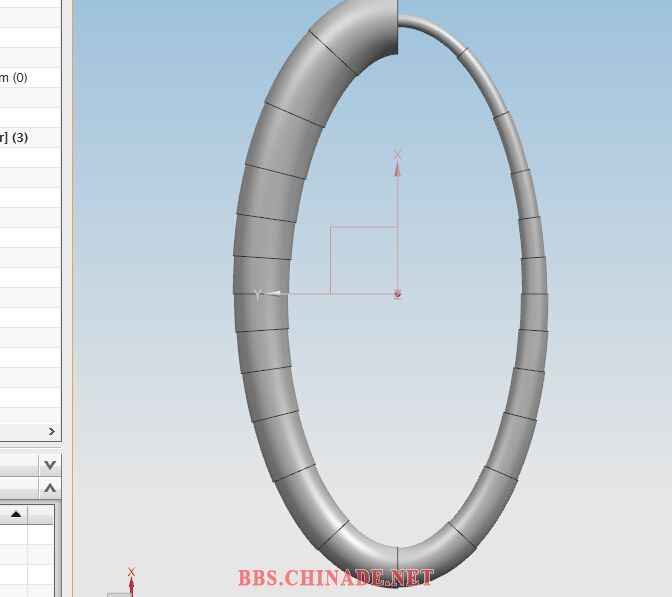The height and width of the screenshot is (597, 672).
Task: Click the square plane handle of the coordinate system
Action: pyautogui.click(x=363, y=260)
